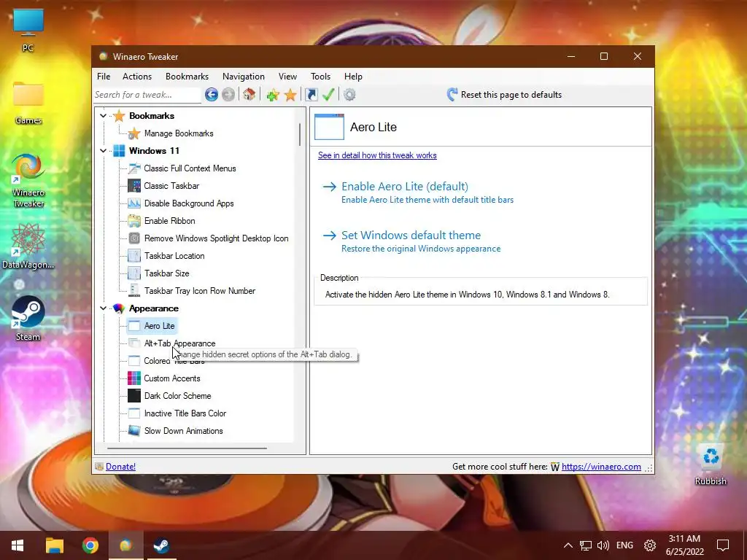Click the Forward navigation arrow in toolbar
This screenshot has width=747, height=560.
tap(228, 95)
